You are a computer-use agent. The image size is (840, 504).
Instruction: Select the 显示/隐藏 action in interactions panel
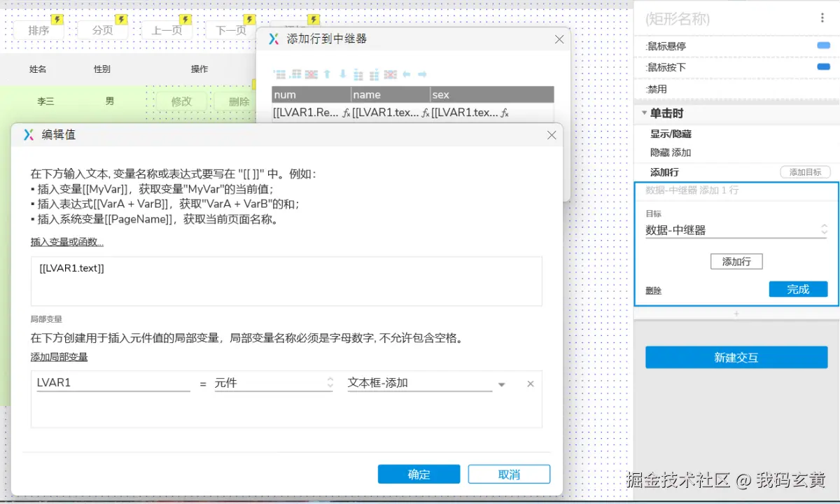[671, 134]
